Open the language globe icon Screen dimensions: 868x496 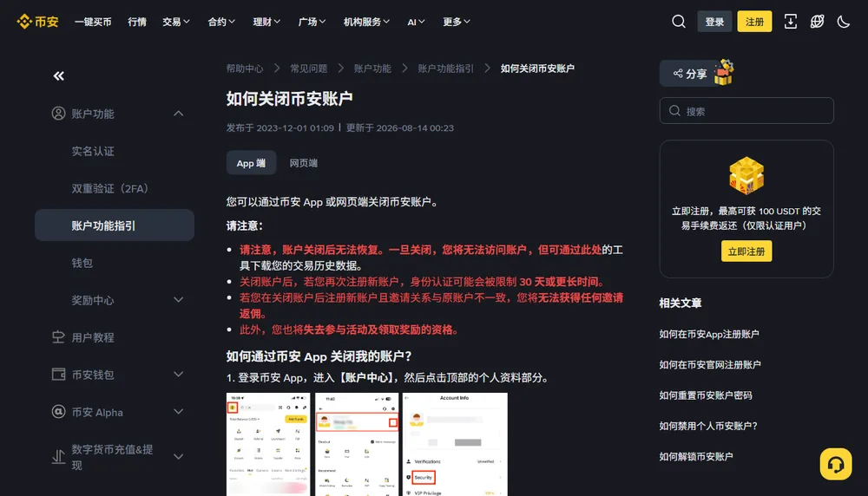click(817, 22)
